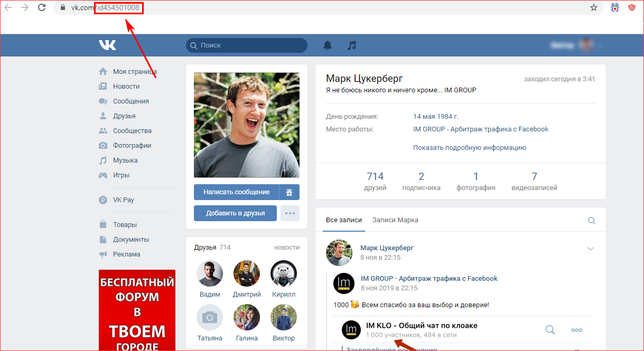Open three-dot options in IM KLO chat
This screenshot has width=644, height=351.
coord(577,330)
